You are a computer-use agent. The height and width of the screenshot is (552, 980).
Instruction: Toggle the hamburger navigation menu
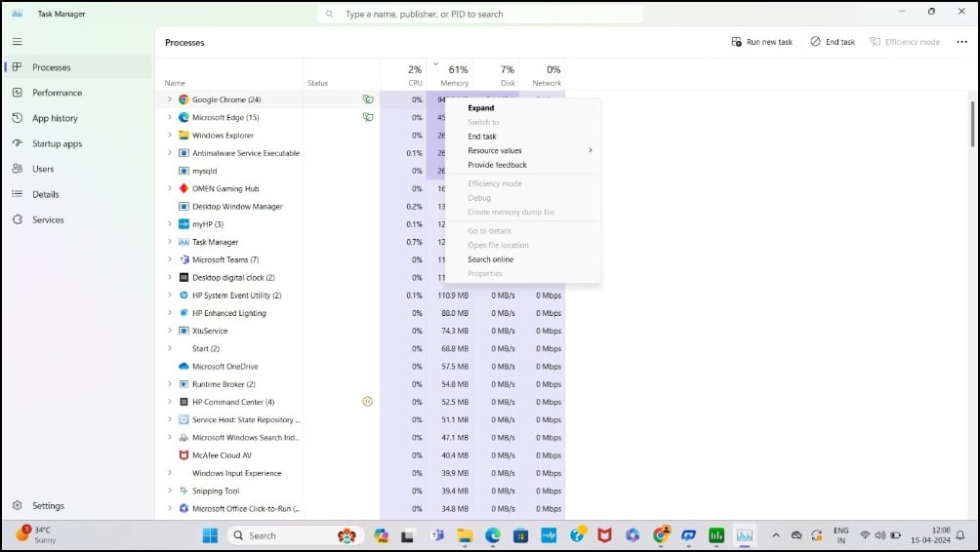17,42
